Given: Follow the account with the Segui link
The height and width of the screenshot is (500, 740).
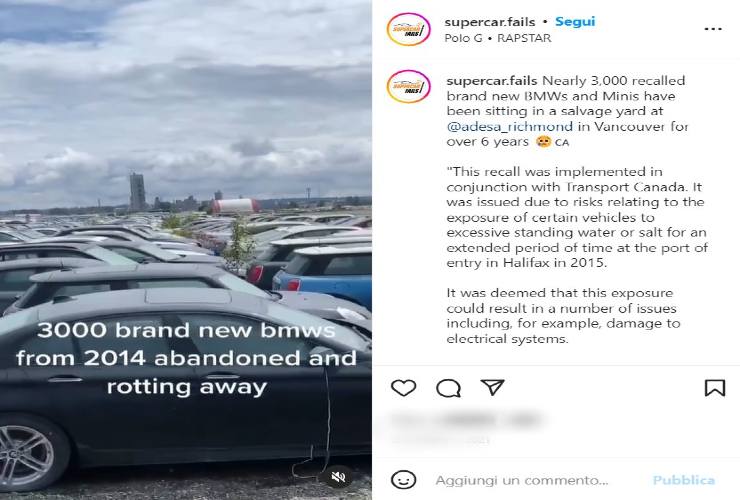Looking at the screenshot, I should pos(575,22).
